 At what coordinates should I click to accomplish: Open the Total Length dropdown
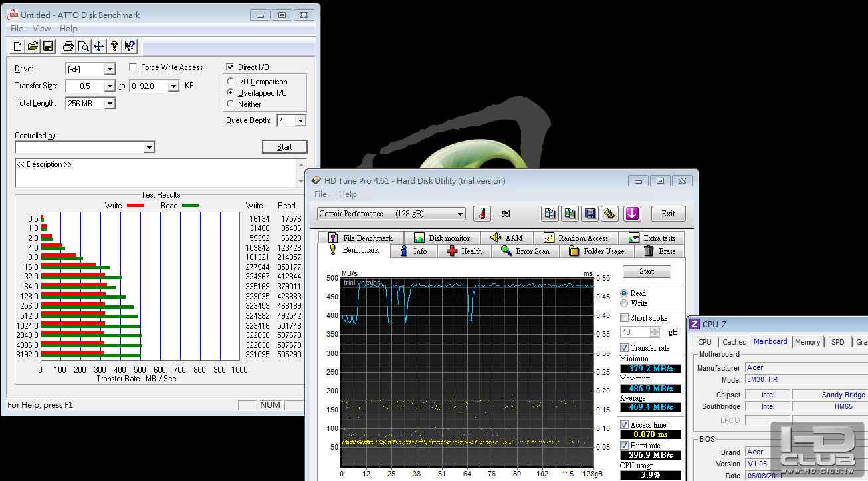pos(110,104)
